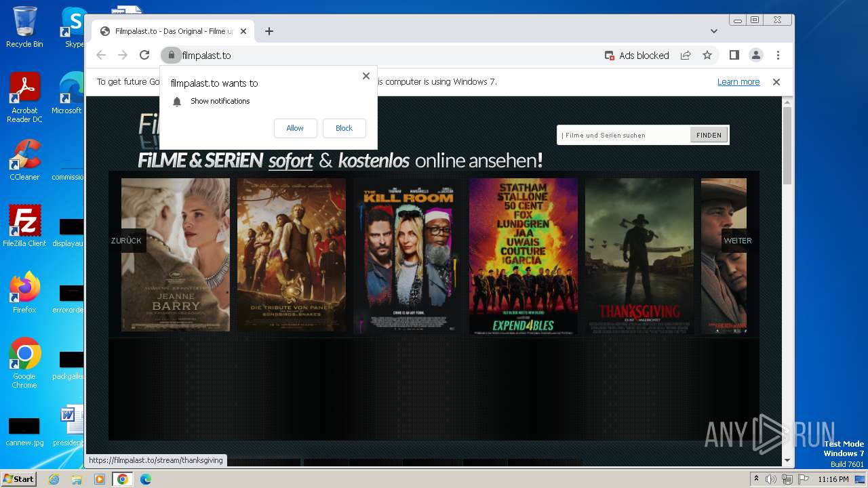Open the Chrome profile avatar menu
The width and height of the screenshot is (868, 488).
coord(755,55)
